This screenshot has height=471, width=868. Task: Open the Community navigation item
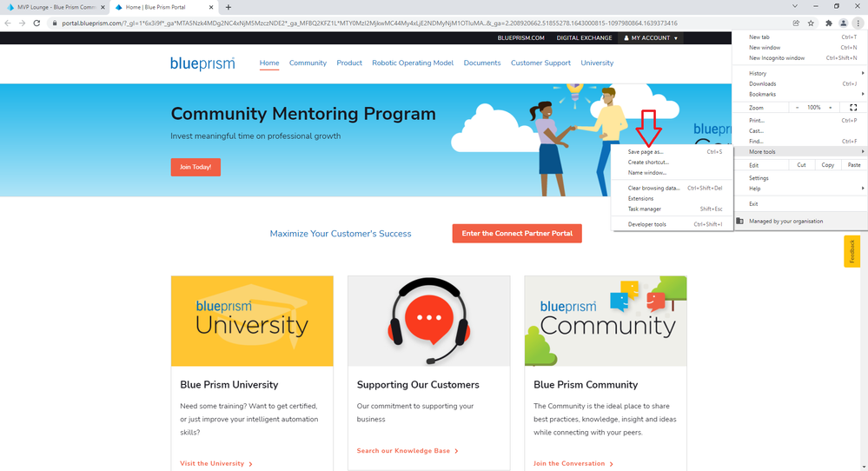pyautogui.click(x=308, y=63)
